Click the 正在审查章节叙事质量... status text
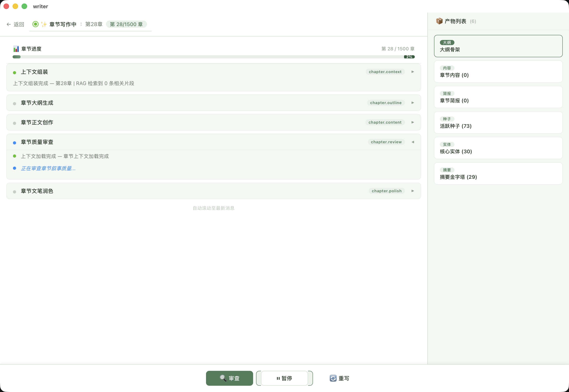The image size is (569, 392). [48, 168]
